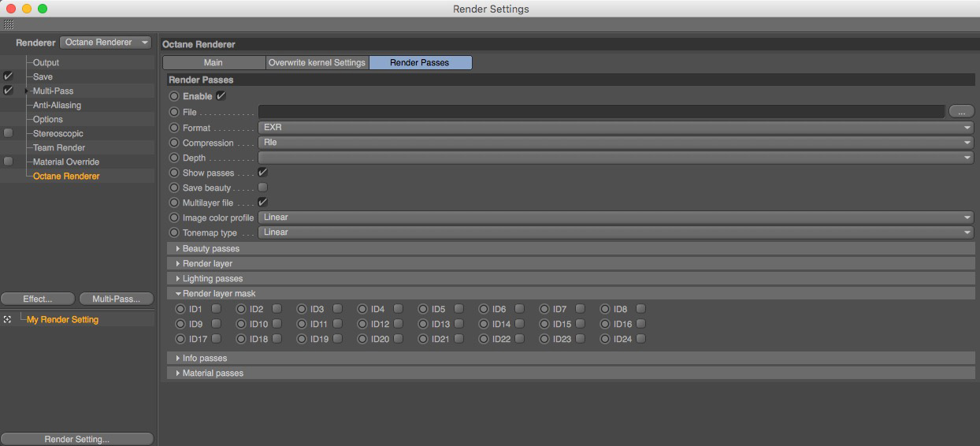The width and height of the screenshot is (980, 446).
Task: Toggle the Show passes checkbox
Action: pos(263,173)
